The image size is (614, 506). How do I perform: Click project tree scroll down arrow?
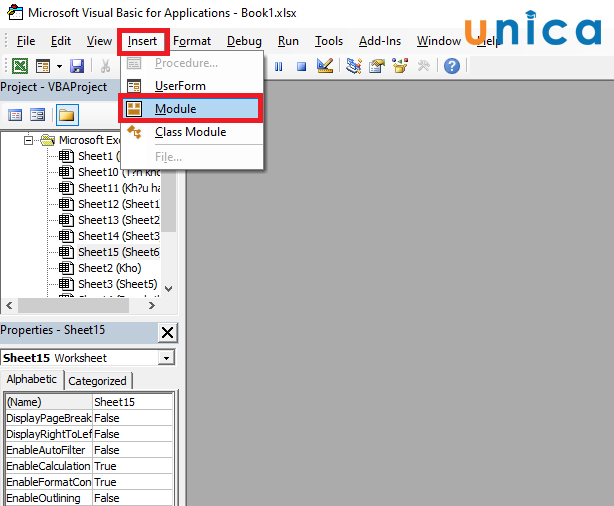click(168, 289)
